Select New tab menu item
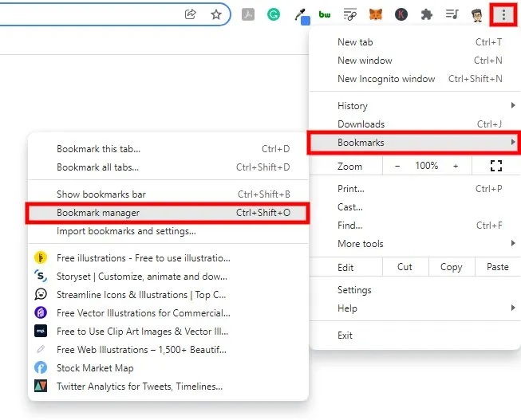Image resolution: width=521 pixels, height=420 pixels. [x=415, y=42]
